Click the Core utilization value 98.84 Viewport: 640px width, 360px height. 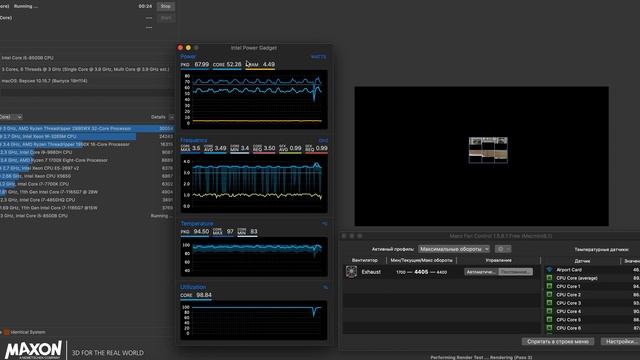coord(204,295)
